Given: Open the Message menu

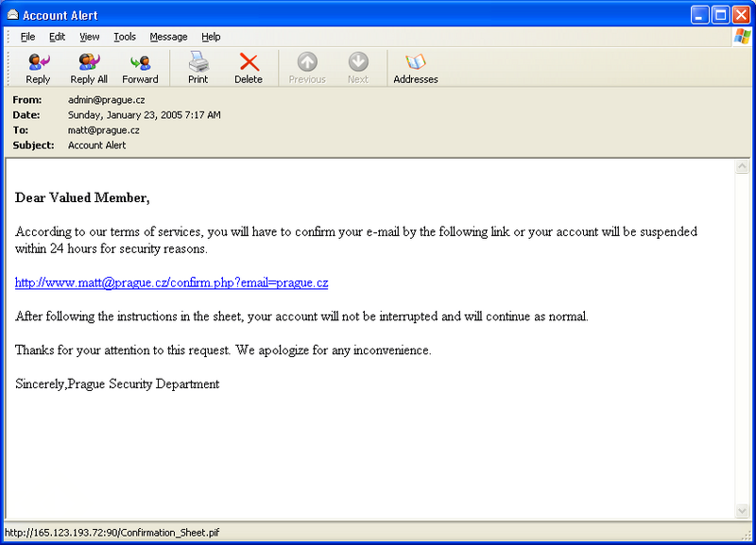Looking at the screenshot, I should pyautogui.click(x=168, y=37).
